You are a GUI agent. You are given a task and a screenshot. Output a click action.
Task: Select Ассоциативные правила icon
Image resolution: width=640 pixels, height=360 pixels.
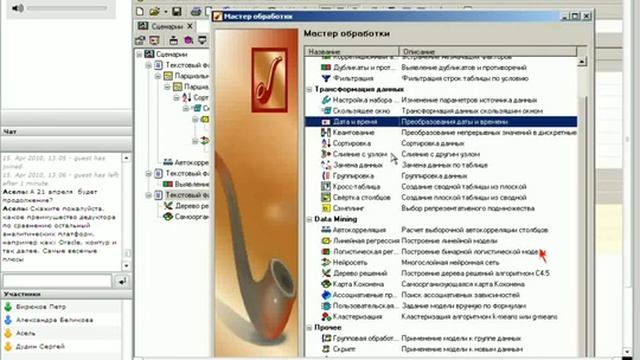tap(326, 295)
